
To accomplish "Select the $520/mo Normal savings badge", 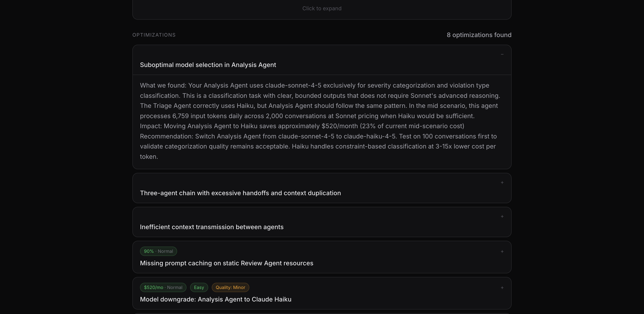I will pos(163,287).
